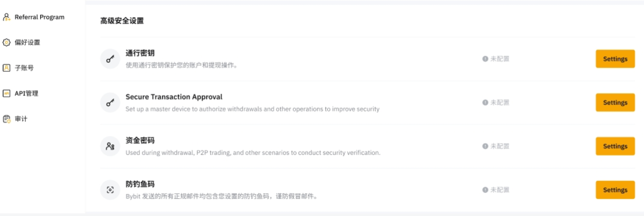This screenshot has height=216, width=644.
Task: Click the 审计 audit icon
Action: click(x=6, y=119)
